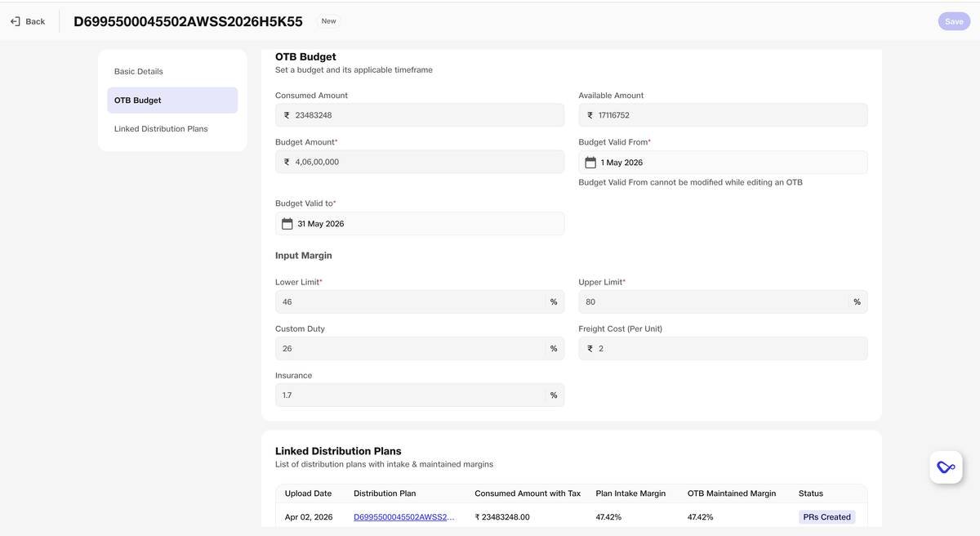This screenshot has width=980, height=536.
Task: Click Consumed Amount with Tax column header
Action: pyautogui.click(x=528, y=494)
